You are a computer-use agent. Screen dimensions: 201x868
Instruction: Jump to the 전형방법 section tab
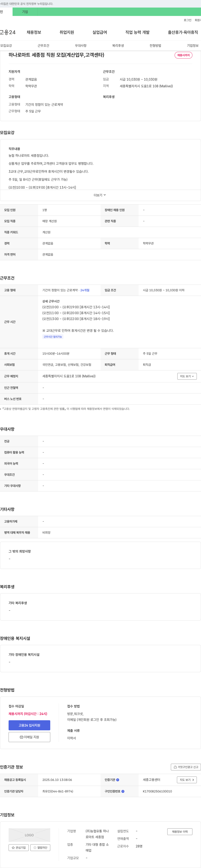click(x=155, y=46)
